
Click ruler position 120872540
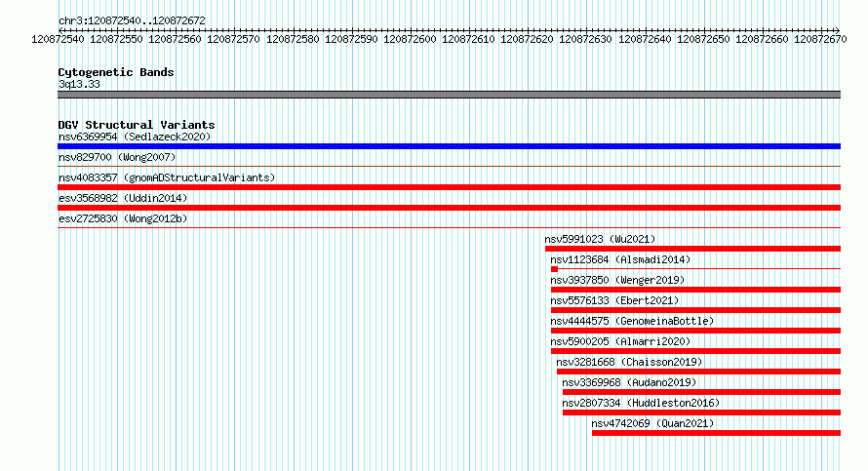click(x=59, y=39)
